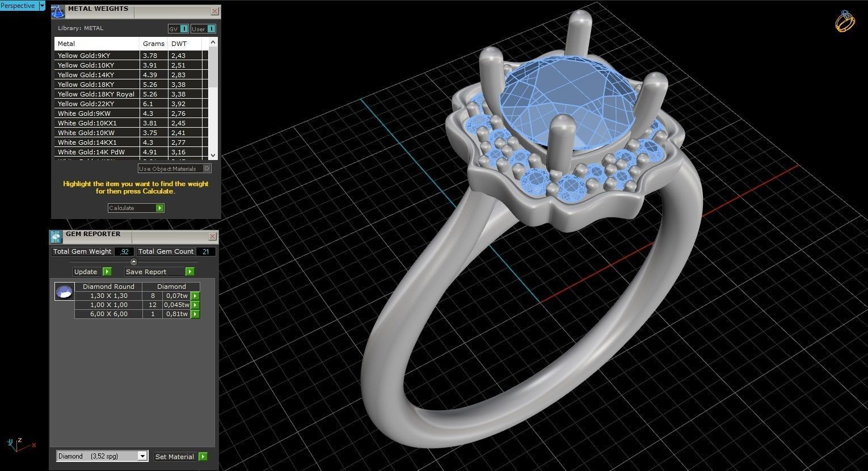Viewport: 868px width, 471px height.
Task: Close the Metal Weights panel
Action: (x=214, y=11)
